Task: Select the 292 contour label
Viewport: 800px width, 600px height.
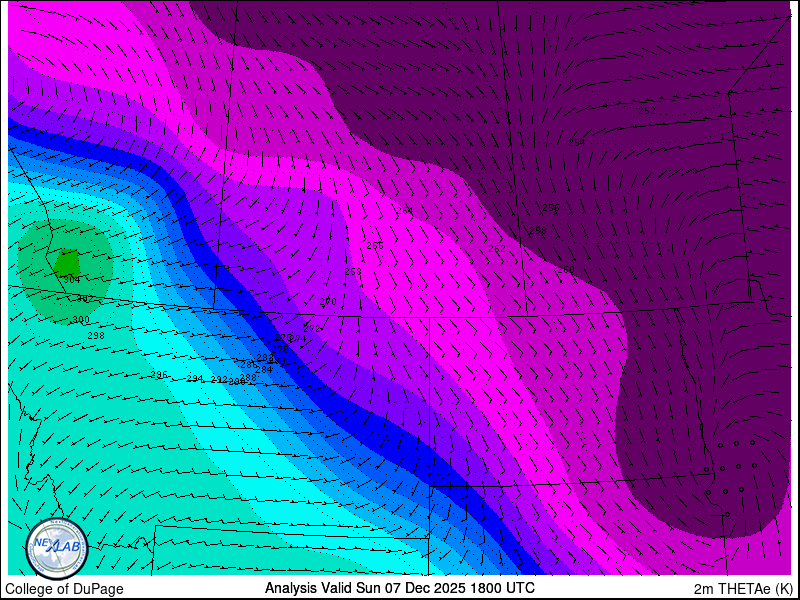Action: coord(219,380)
